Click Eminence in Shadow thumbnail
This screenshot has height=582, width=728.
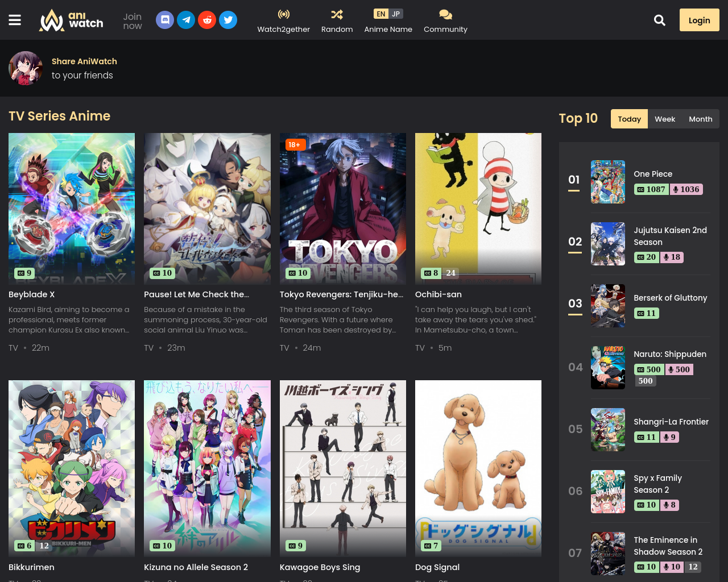[x=608, y=554]
